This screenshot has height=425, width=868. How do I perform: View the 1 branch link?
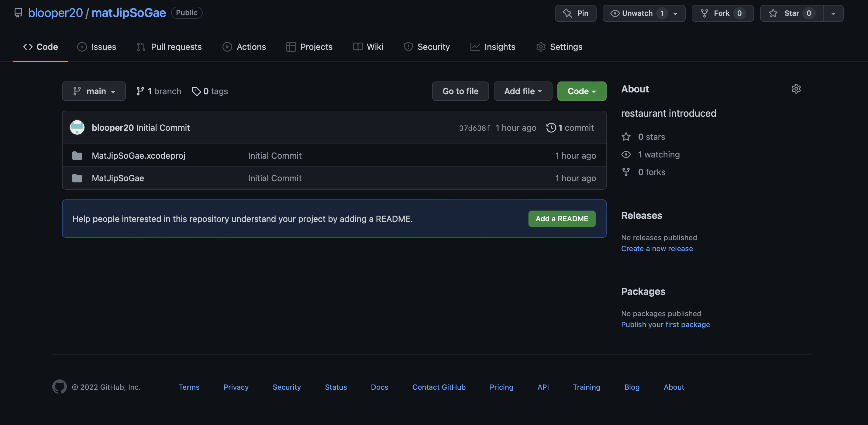click(158, 91)
